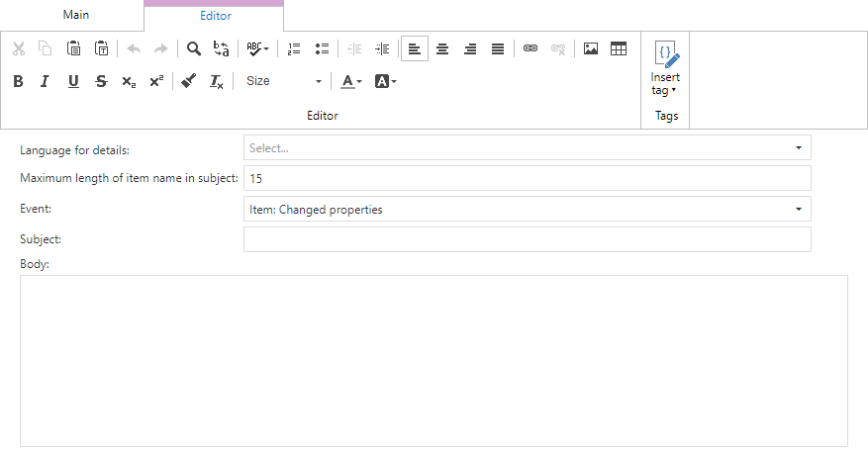Insert a hyperlink into body
868x452 pixels.
coord(530,48)
